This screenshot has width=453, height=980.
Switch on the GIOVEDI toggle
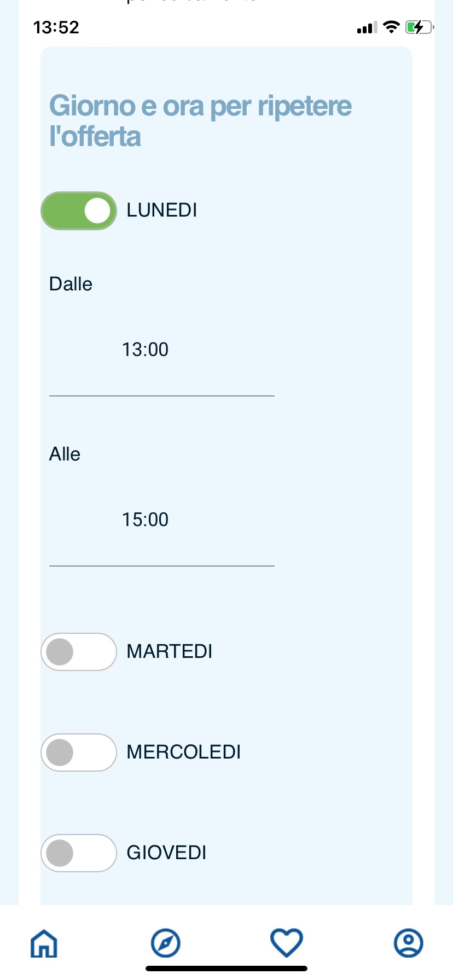[x=79, y=853]
